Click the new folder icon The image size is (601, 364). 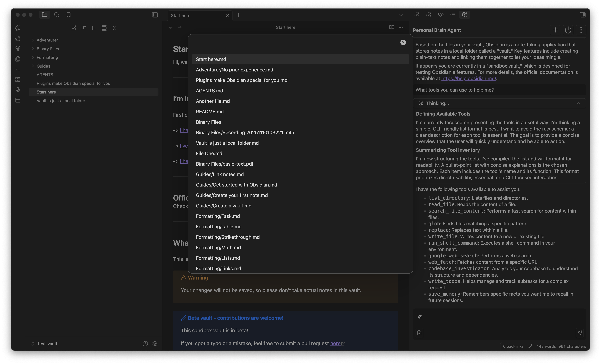point(83,28)
